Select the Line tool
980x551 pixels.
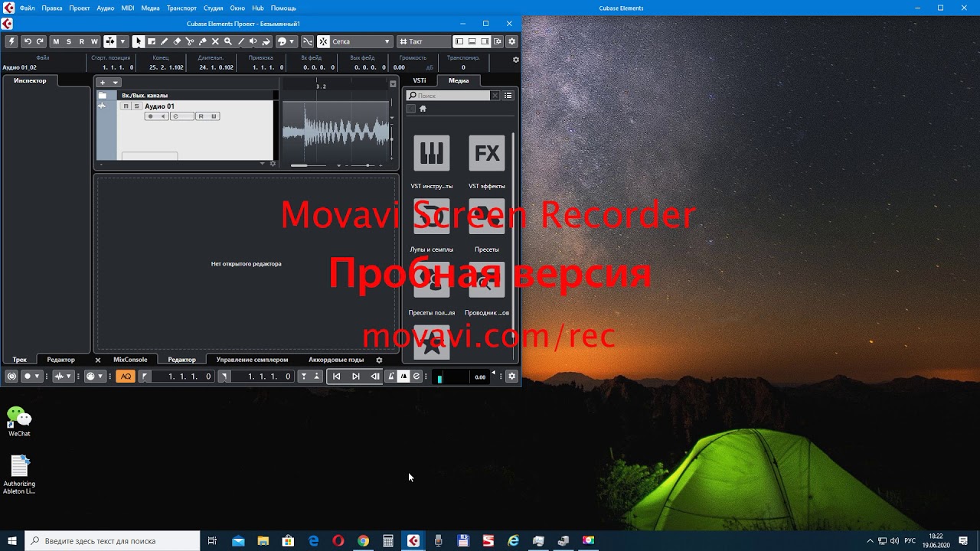tap(240, 41)
